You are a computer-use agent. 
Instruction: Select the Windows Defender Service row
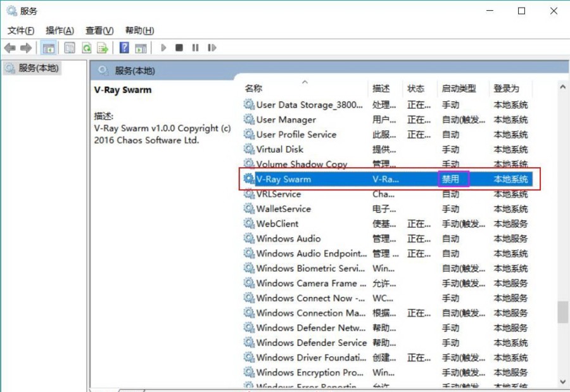[x=388, y=343]
